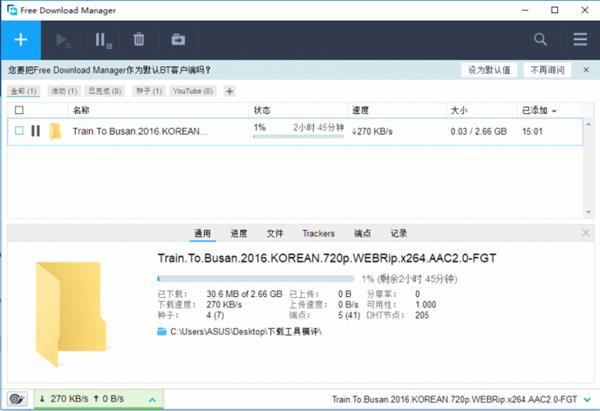This screenshot has height=411, width=600.
Task: Click status bar Train.To.Busan file name
Action: coord(454,400)
